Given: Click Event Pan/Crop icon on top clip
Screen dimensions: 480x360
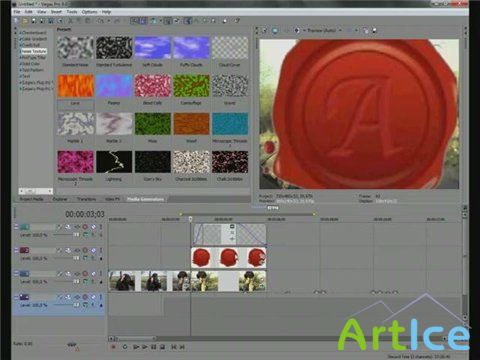Looking at the screenshot, I should pyautogui.click(x=232, y=227).
